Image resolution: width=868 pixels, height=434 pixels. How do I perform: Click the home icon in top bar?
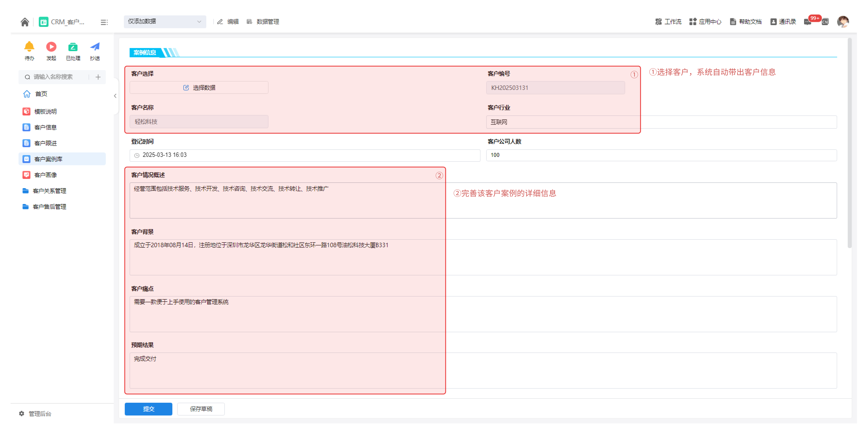point(25,22)
